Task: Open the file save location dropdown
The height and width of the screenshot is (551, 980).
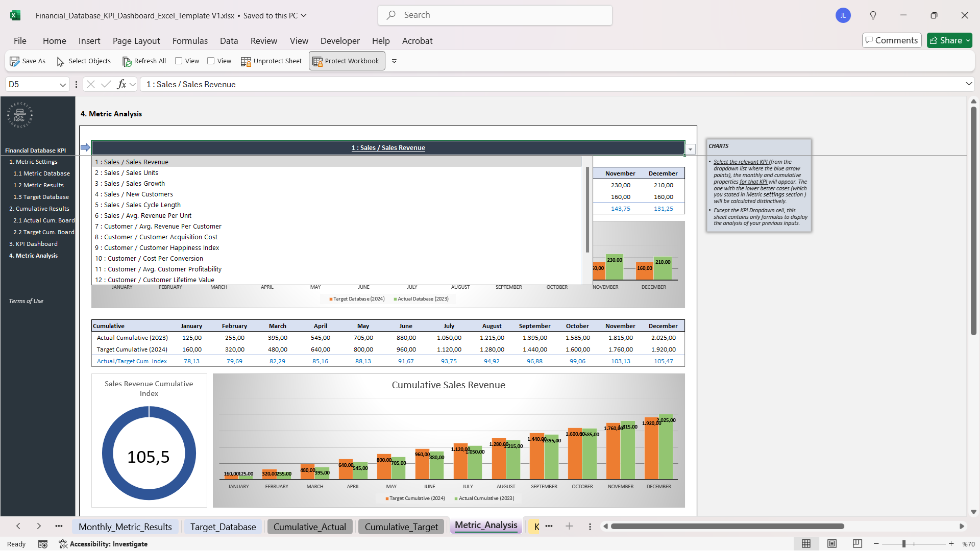Action: tap(304, 15)
